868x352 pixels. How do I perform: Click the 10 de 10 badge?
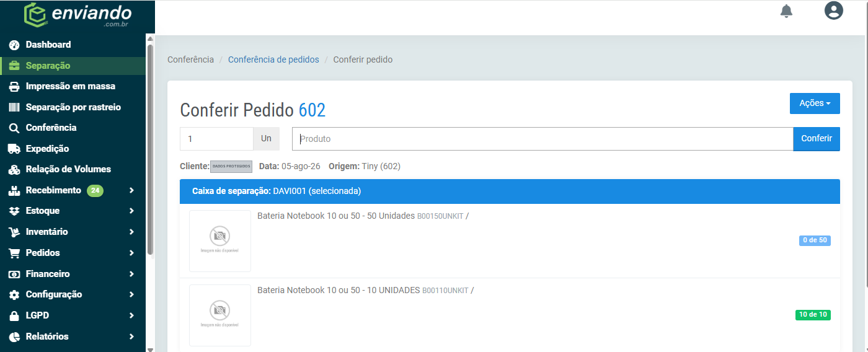coord(813,315)
